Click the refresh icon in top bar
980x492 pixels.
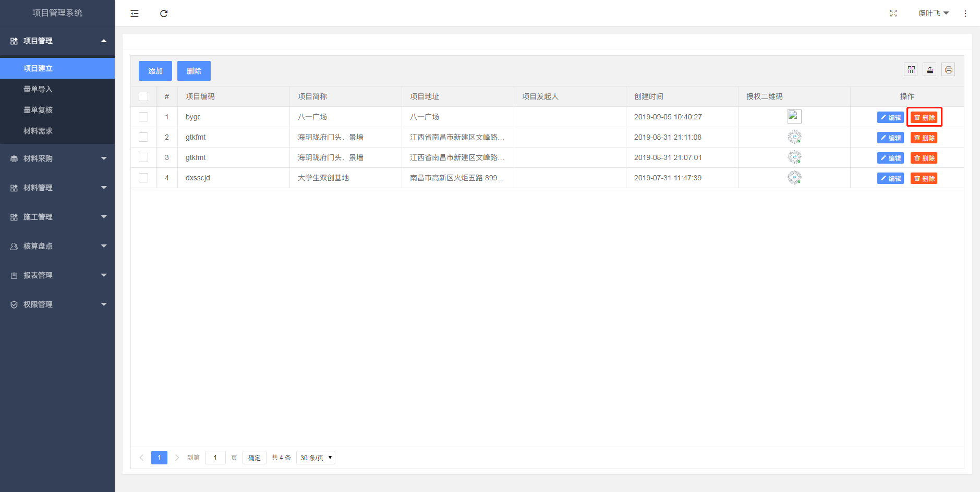pos(164,14)
